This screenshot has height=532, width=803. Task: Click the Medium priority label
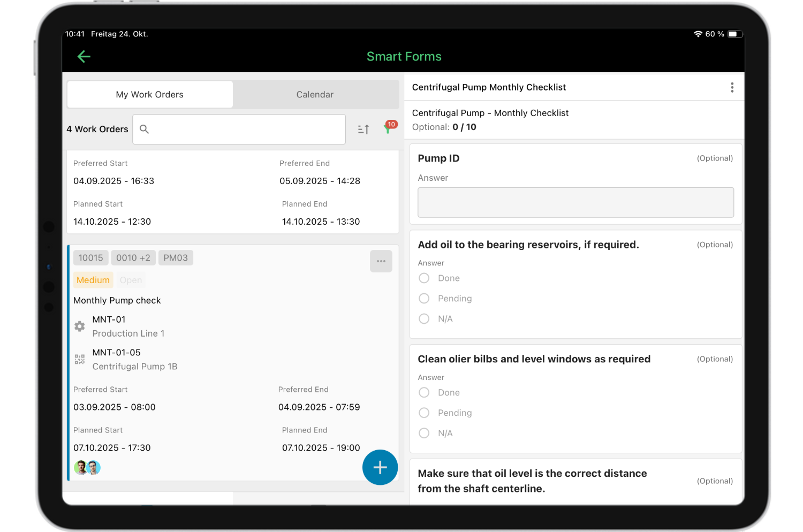pyautogui.click(x=93, y=279)
